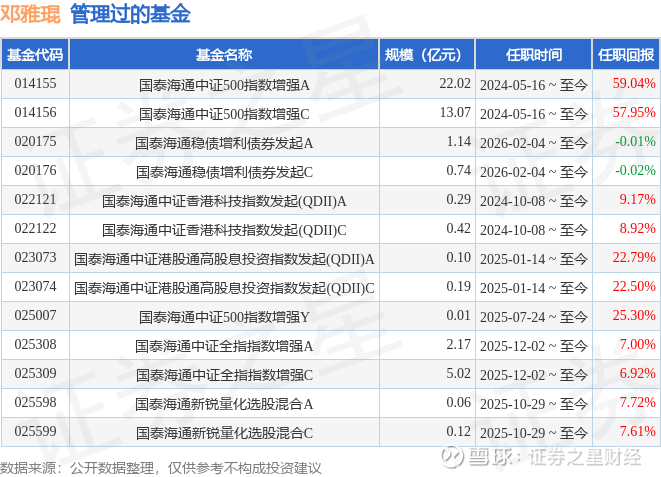Select fund code 025599
Viewport: 661px width, 477px height.
pos(35,431)
